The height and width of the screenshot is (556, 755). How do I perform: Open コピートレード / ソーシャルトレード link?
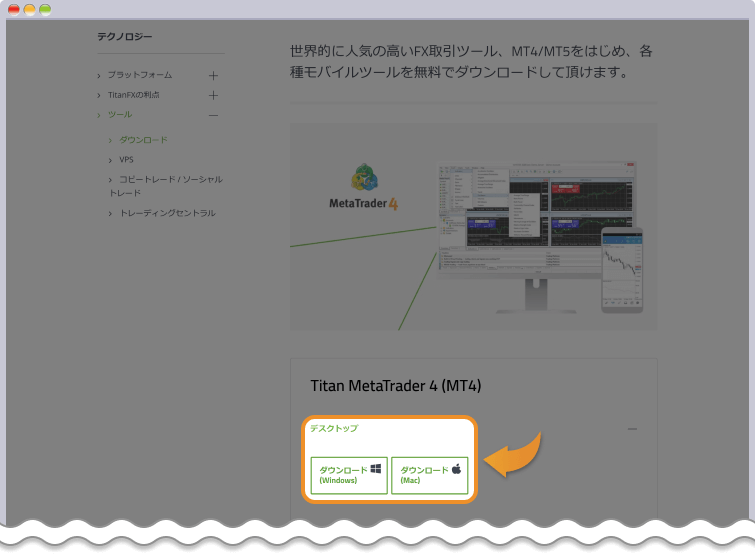[166, 186]
